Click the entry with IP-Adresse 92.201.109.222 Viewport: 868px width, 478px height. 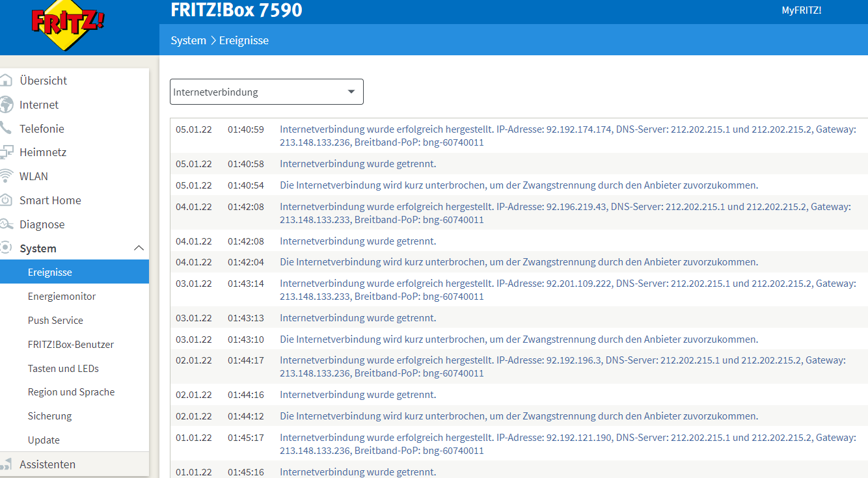tap(519, 290)
